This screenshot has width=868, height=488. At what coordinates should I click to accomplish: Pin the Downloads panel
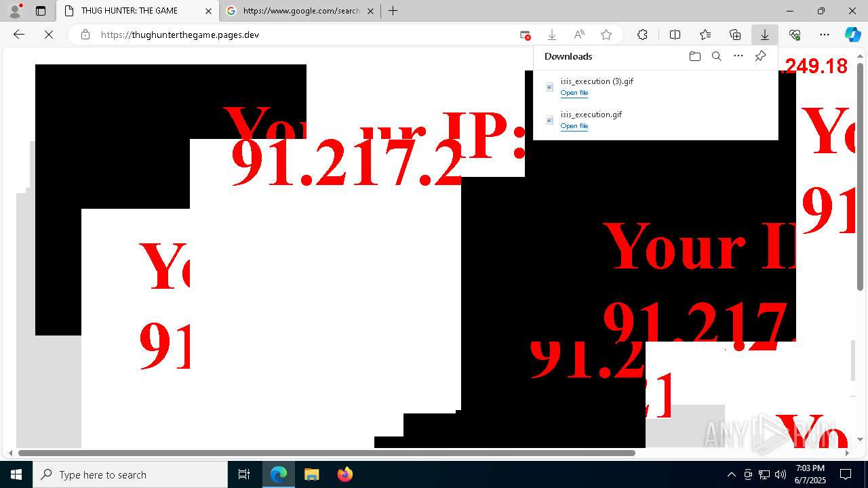(x=760, y=56)
